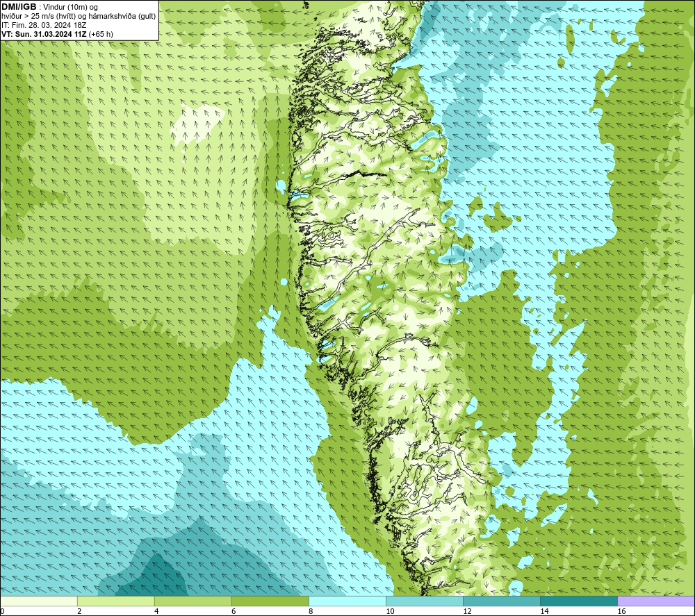Click the scale label '8' on the color bar
695x616 pixels.
coord(311,612)
